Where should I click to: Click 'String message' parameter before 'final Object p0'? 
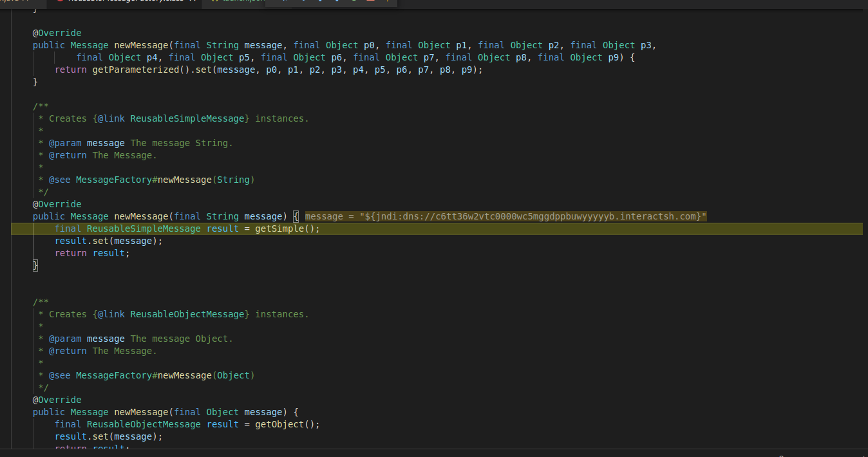244,45
